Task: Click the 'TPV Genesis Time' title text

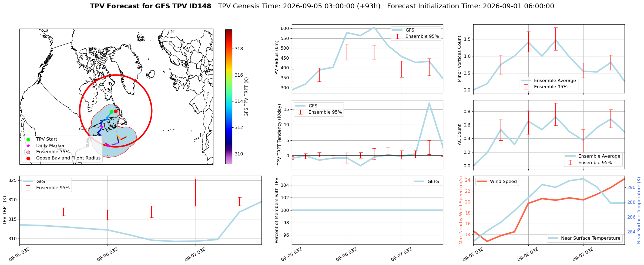Action: point(299,6)
